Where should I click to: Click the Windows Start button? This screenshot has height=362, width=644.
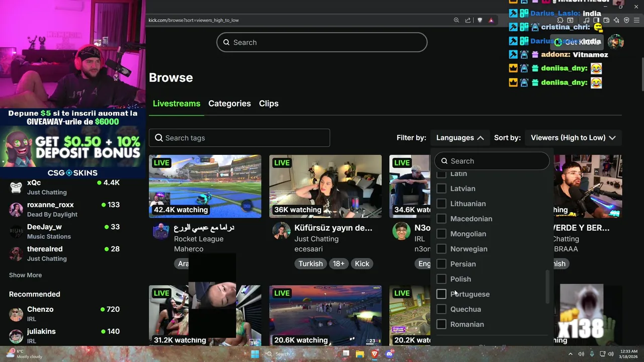(255, 354)
